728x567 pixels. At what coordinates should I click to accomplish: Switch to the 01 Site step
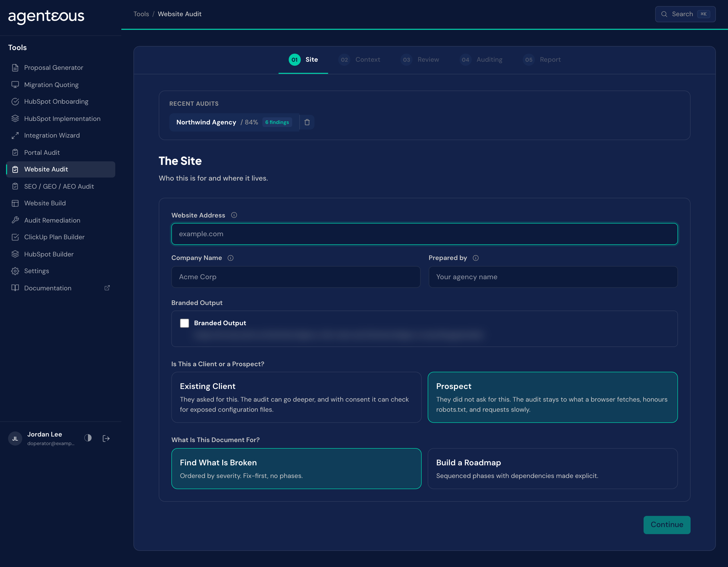click(303, 60)
